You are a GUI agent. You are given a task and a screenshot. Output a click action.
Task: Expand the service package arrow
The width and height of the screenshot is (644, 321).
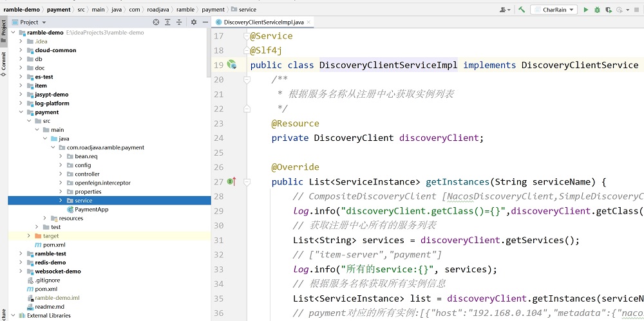[61, 200]
